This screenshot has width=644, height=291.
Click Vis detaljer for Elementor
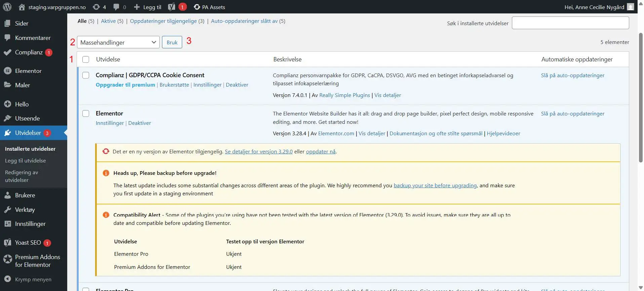[x=372, y=133]
